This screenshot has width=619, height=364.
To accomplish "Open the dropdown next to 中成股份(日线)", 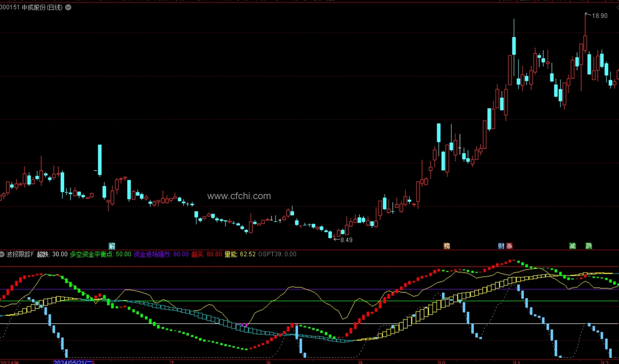I will coord(68,7).
